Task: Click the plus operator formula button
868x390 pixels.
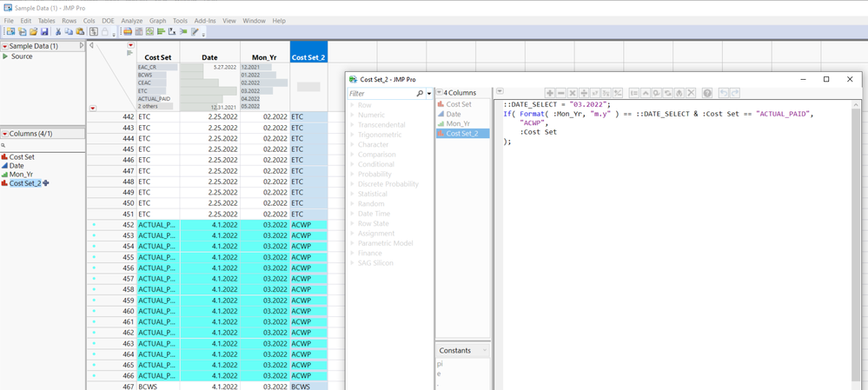Action: (x=549, y=93)
